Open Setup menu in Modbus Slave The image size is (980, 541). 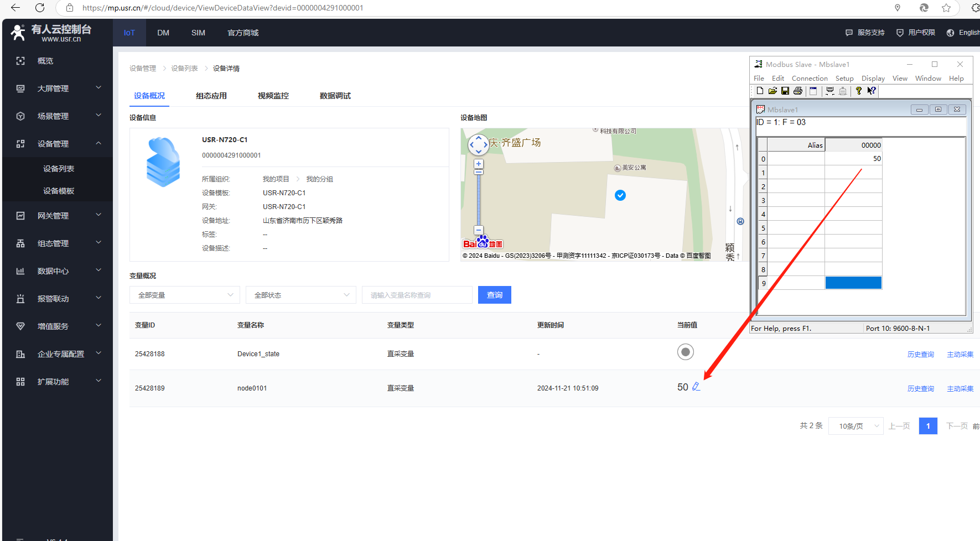tap(844, 79)
